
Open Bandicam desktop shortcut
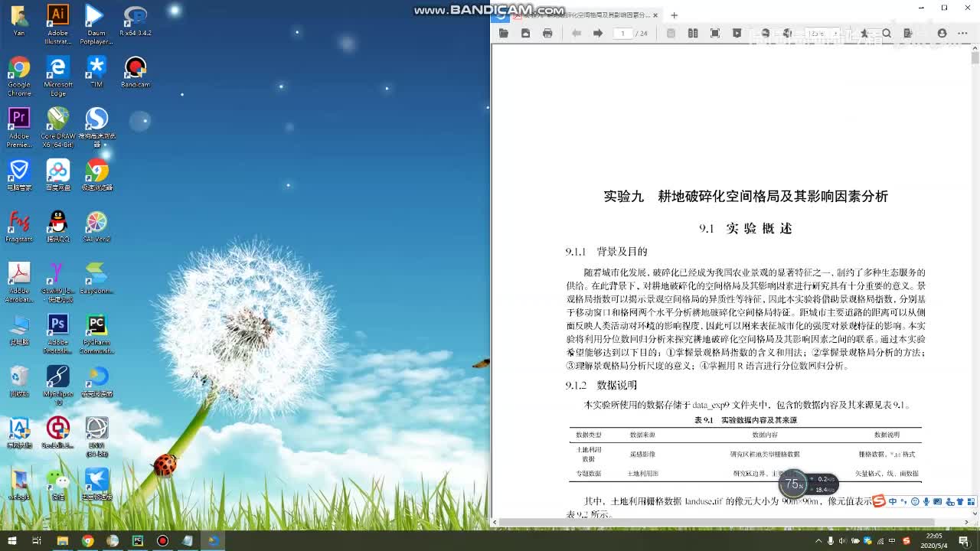[136, 72]
